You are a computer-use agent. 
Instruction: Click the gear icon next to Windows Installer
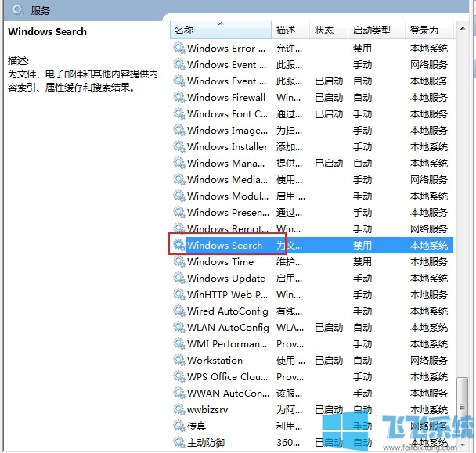pyautogui.click(x=179, y=147)
